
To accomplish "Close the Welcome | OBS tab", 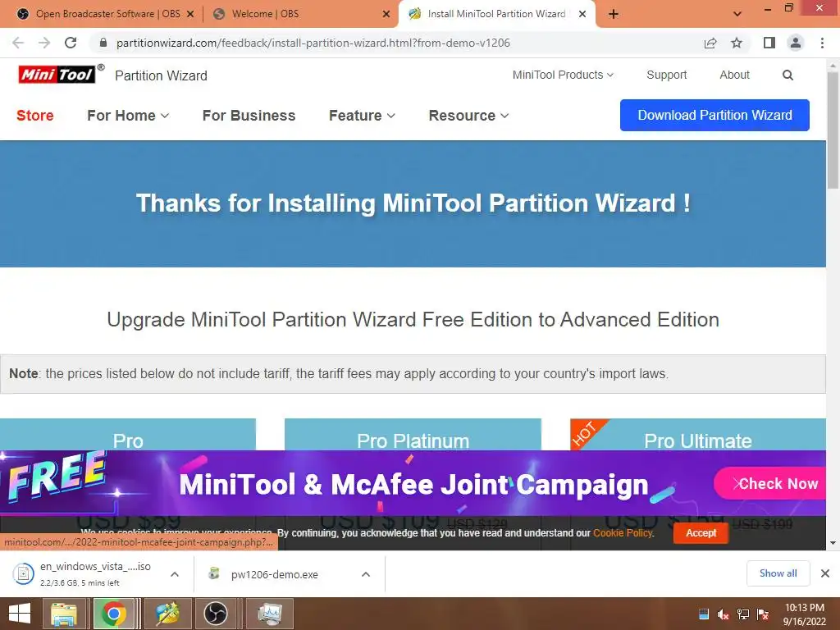I will [386, 14].
